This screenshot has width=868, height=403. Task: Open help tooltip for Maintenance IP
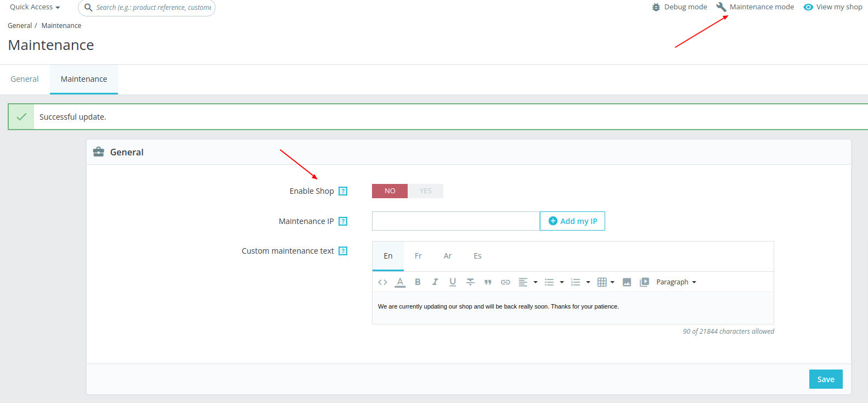click(x=343, y=221)
